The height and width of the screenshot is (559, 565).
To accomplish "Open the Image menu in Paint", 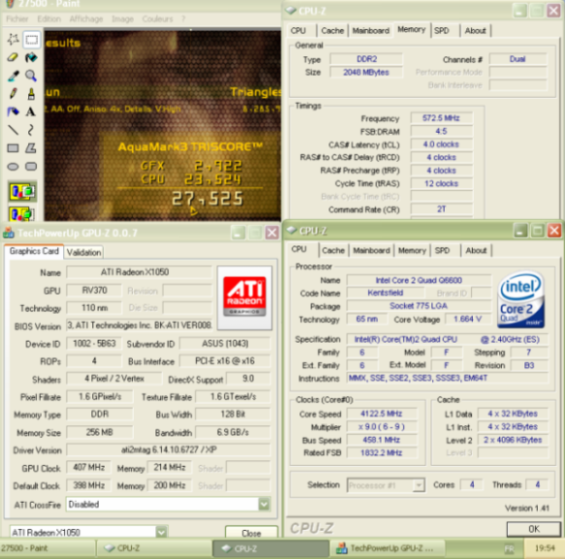I will click(123, 19).
